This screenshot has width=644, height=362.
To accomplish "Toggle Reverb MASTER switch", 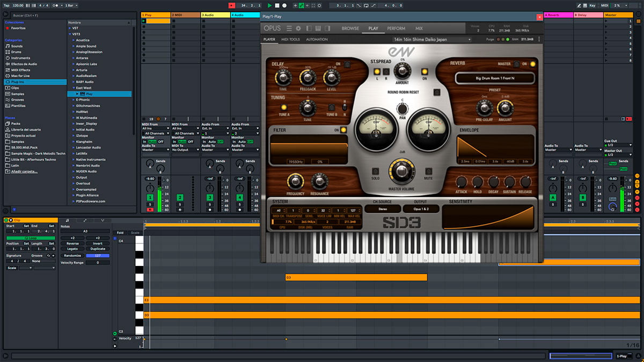I will point(515,64).
